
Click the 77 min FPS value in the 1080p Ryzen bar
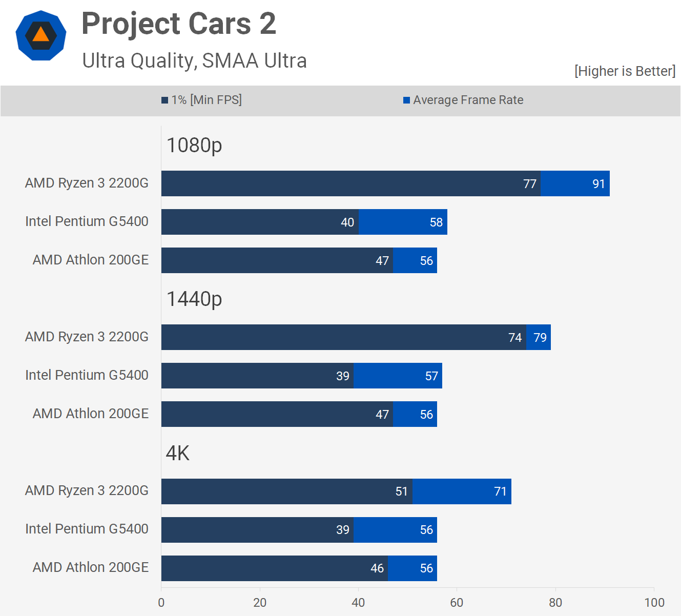(530, 184)
